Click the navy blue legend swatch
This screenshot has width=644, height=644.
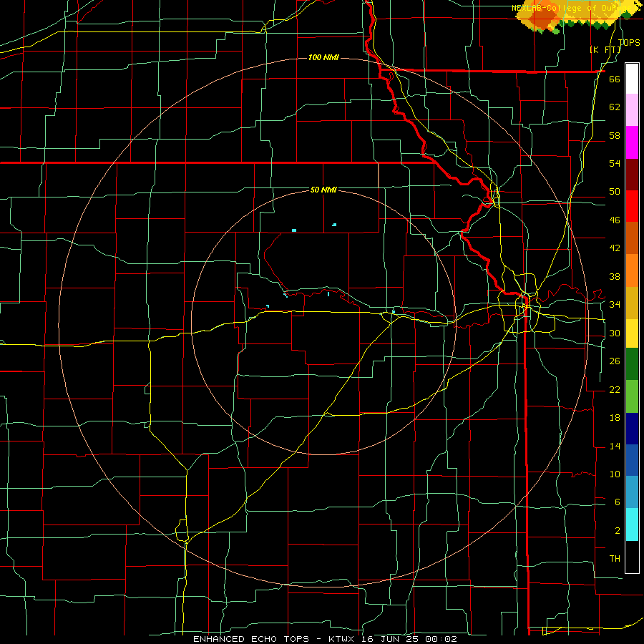pyautogui.click(x=632, y=429)
